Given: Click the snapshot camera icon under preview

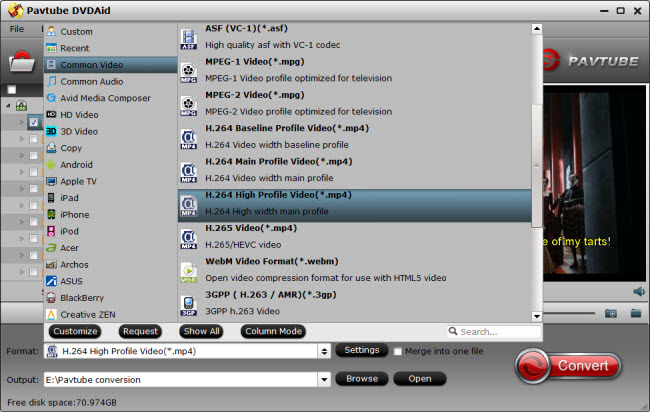Looking at the screenshot, I should [610, 313].
